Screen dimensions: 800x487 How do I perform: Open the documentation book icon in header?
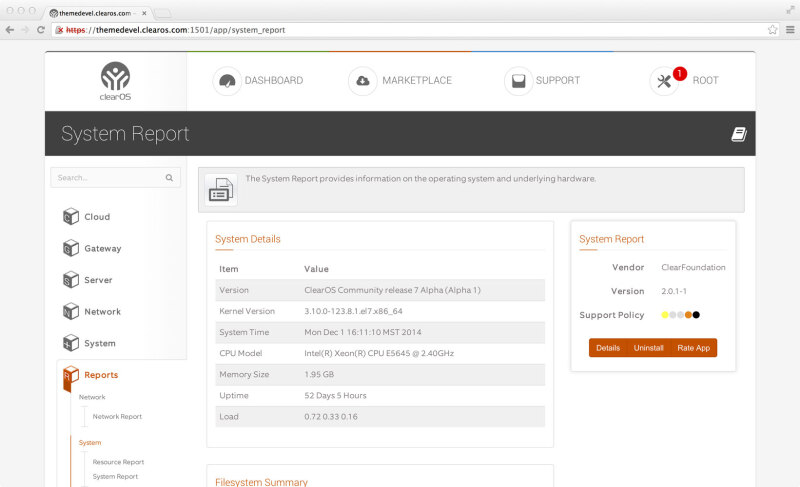click(x=739, y=134)
